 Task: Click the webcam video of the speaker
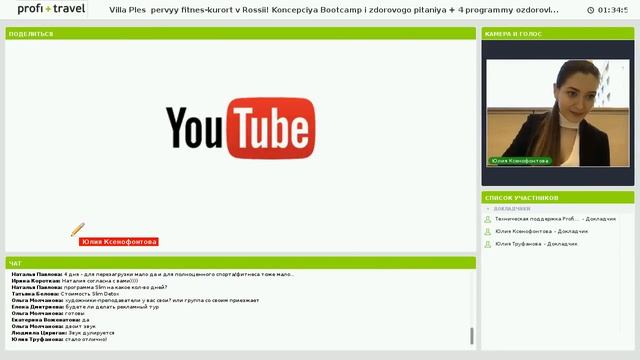click(558, 113)
